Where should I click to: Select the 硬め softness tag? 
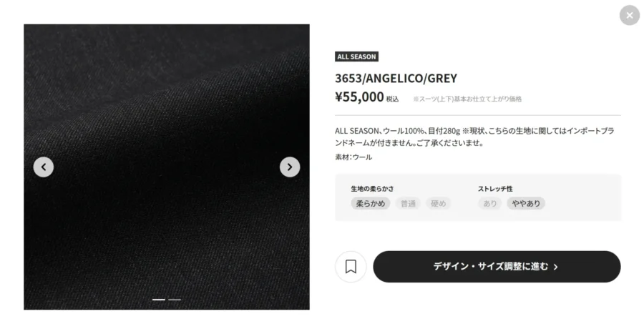coord(438,204)
